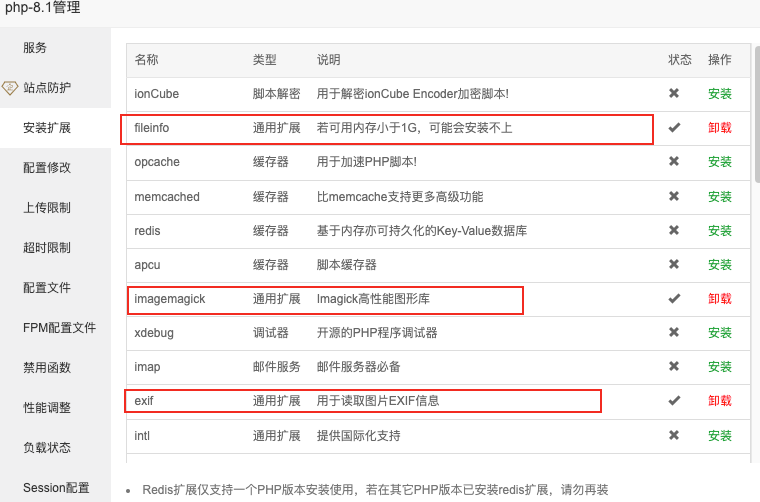This screenshot has width=760, height=502.
Task: Click the fileinfo name cell
Action: tap(152, 128)
